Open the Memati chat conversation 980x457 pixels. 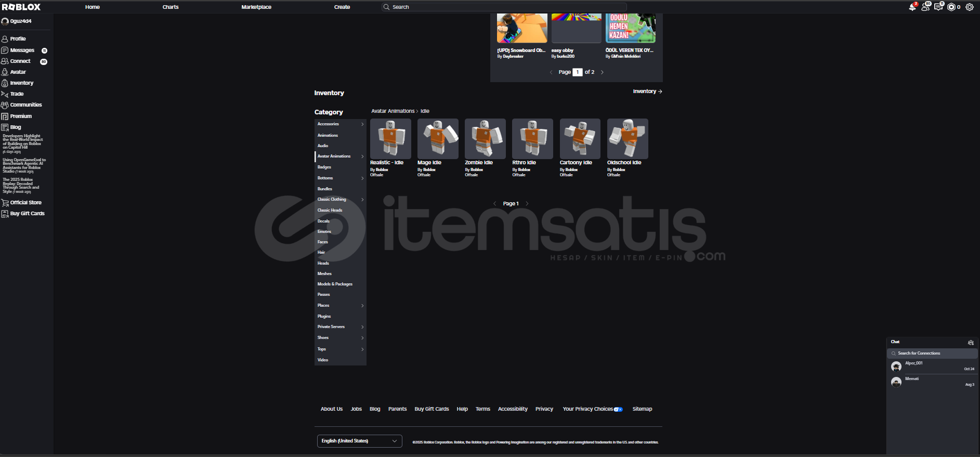point(933,382)
